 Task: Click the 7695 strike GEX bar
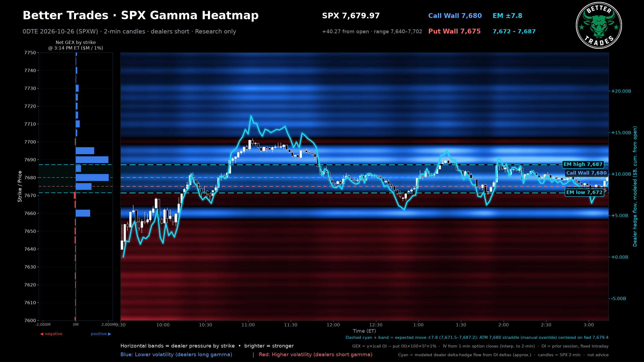tap(85, 151)
